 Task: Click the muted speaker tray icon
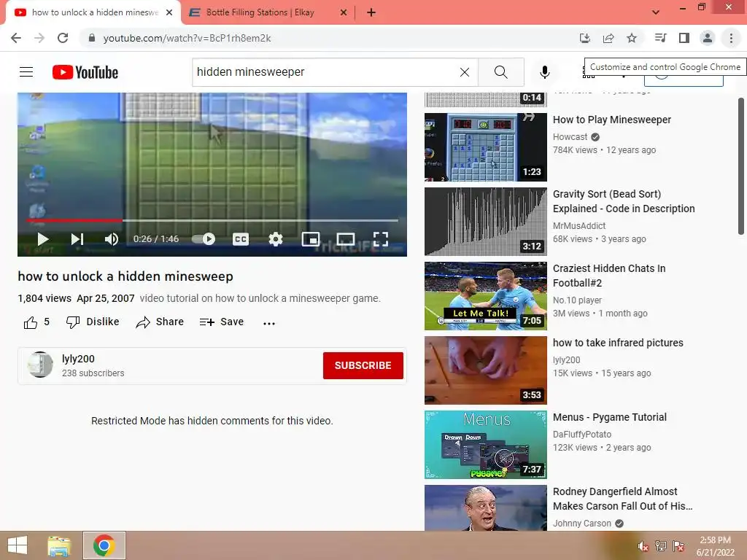(643, 546)
